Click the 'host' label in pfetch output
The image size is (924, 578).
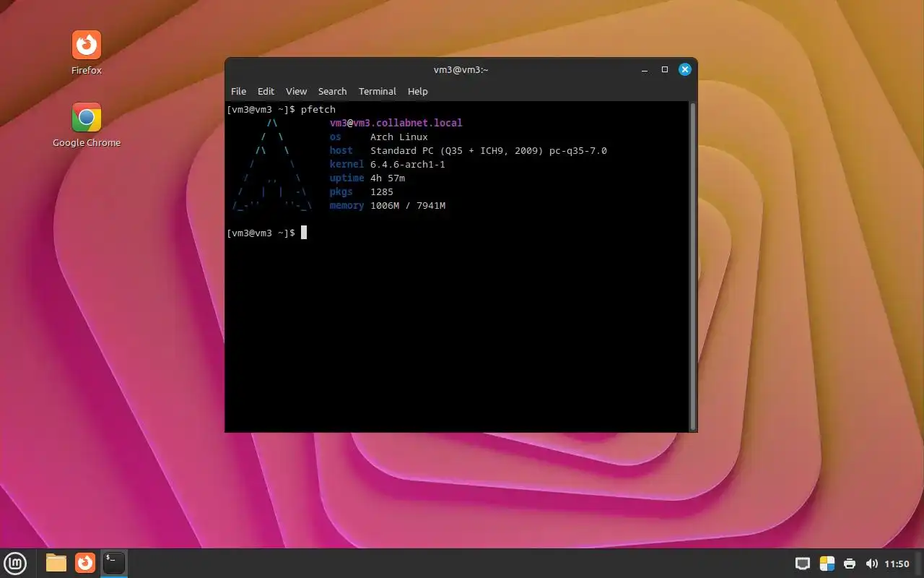[341, 150]
